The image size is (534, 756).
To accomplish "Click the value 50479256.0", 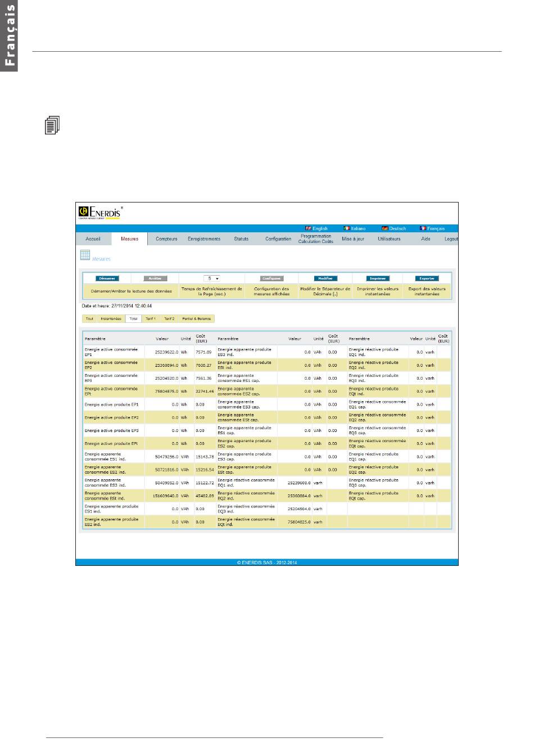I will (165, 457).
